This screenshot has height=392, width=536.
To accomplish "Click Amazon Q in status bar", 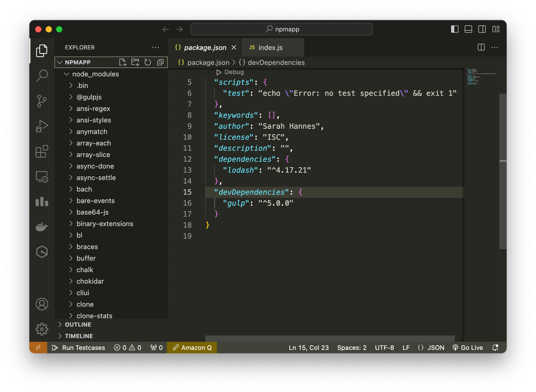I will click(x=192, y=348).
